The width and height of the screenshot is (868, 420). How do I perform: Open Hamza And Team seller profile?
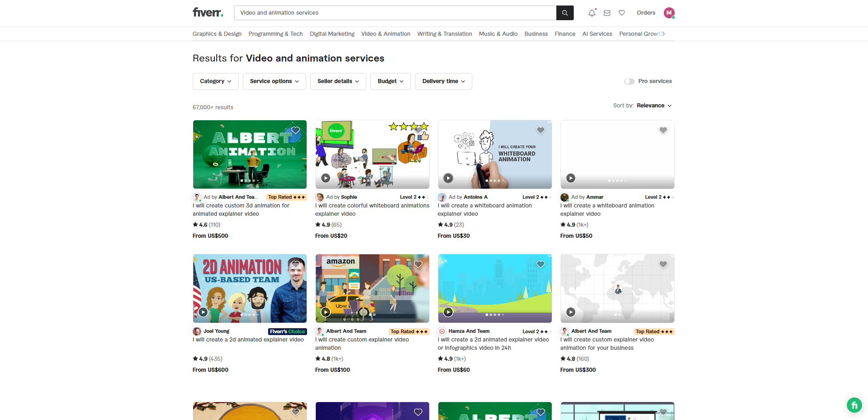coord(469,331)
